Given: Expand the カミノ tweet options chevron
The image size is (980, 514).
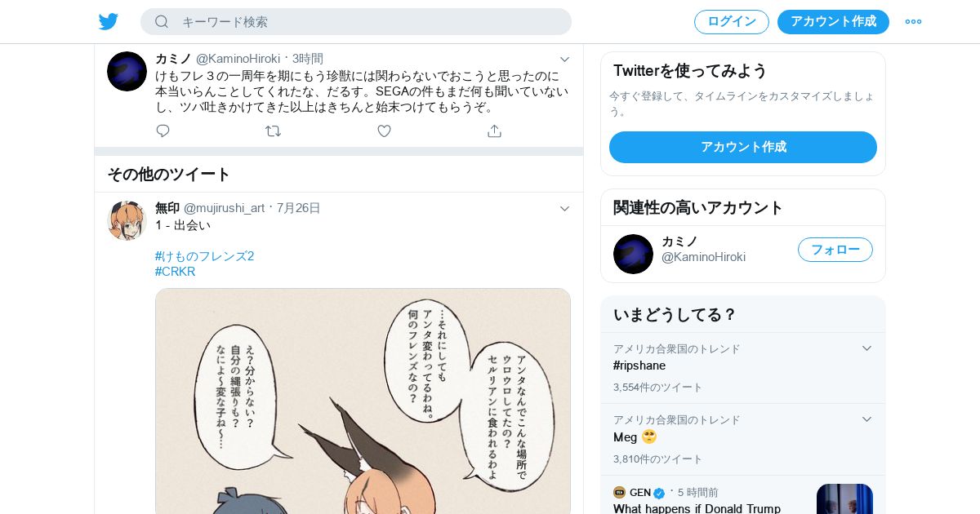Looking at the screenshot, I should click(564, 59).
